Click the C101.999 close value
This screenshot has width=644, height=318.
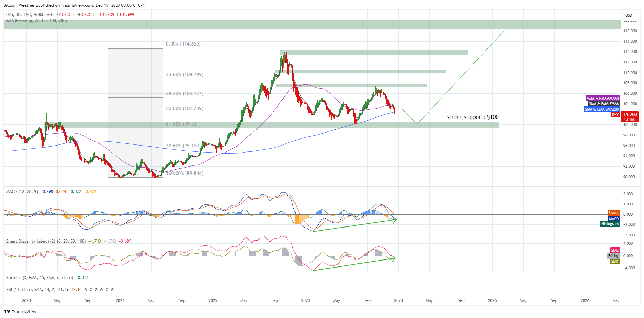click(125, 15)
